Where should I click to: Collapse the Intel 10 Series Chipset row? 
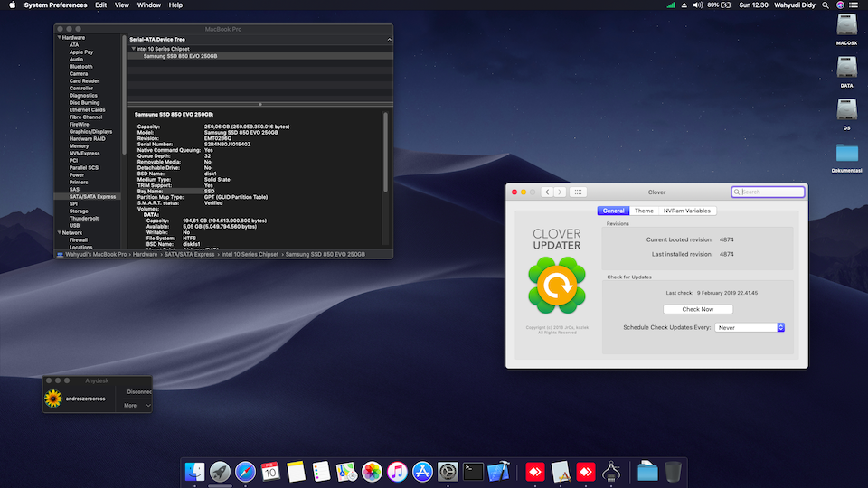[x=134, y=49]
